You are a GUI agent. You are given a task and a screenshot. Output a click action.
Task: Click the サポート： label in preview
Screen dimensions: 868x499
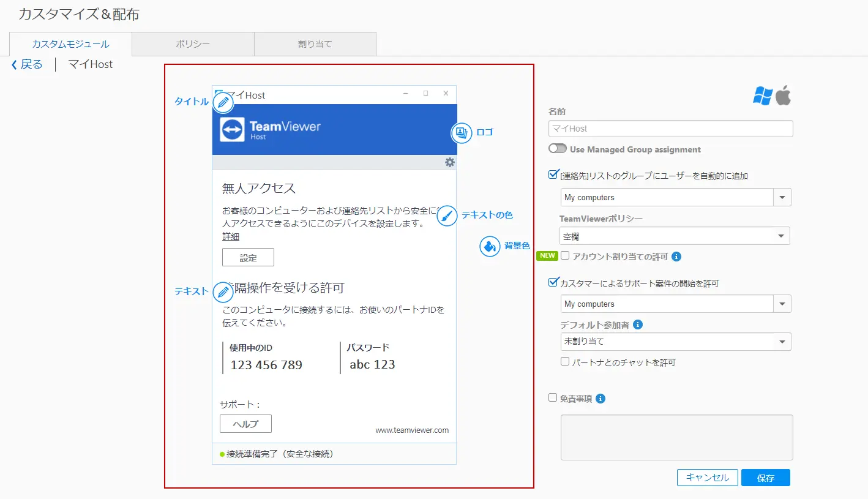(x=241, y=405)
